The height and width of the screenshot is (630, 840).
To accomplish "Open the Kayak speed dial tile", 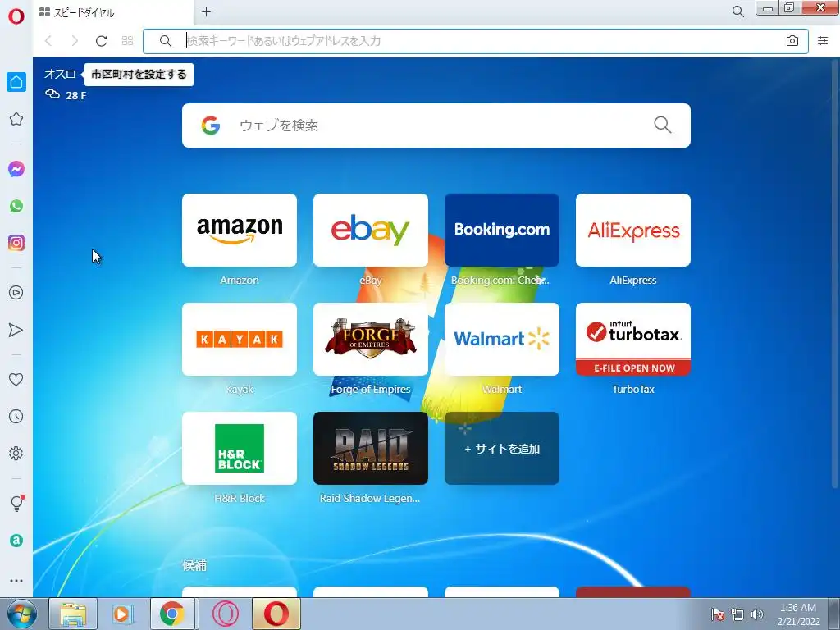I will (x=240, y=339).
